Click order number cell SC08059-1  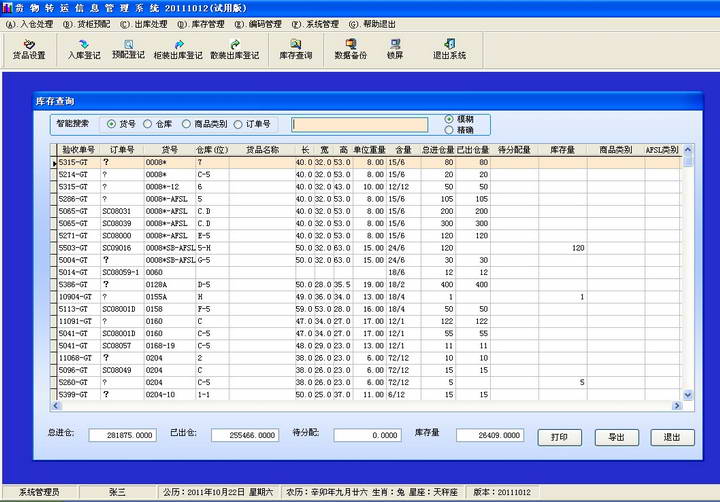(120, 272)
